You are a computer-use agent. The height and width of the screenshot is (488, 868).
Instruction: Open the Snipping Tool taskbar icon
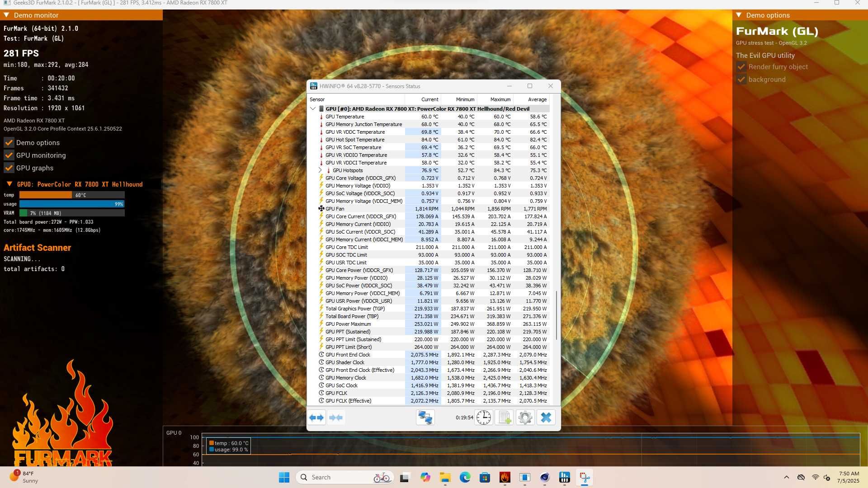(584, 477)
